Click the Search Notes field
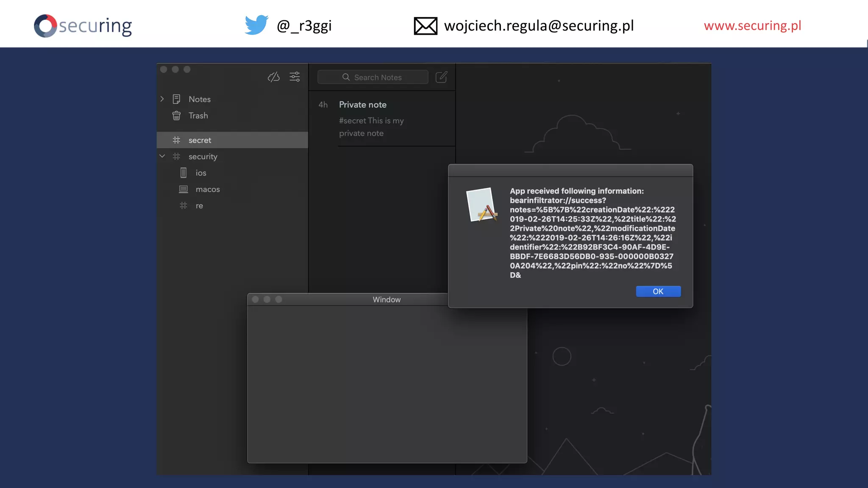The width and height of the screenshot is (868, 488). [x=373, y=77]
